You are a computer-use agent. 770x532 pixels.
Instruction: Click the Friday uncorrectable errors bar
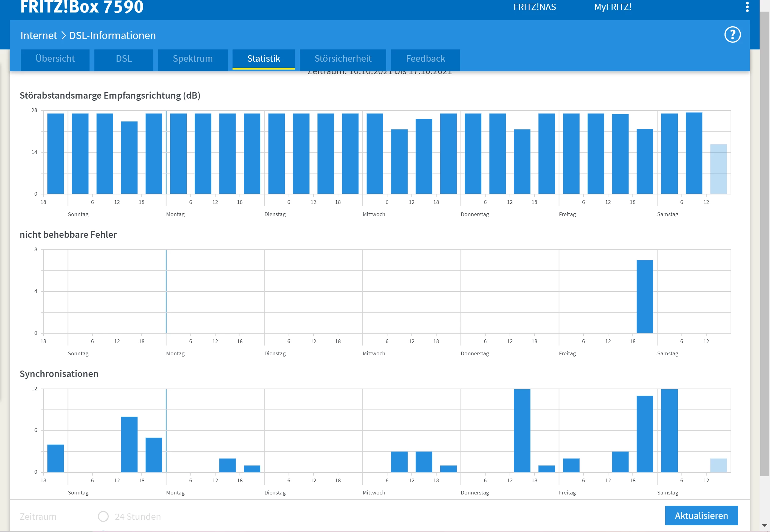point(644,296)
